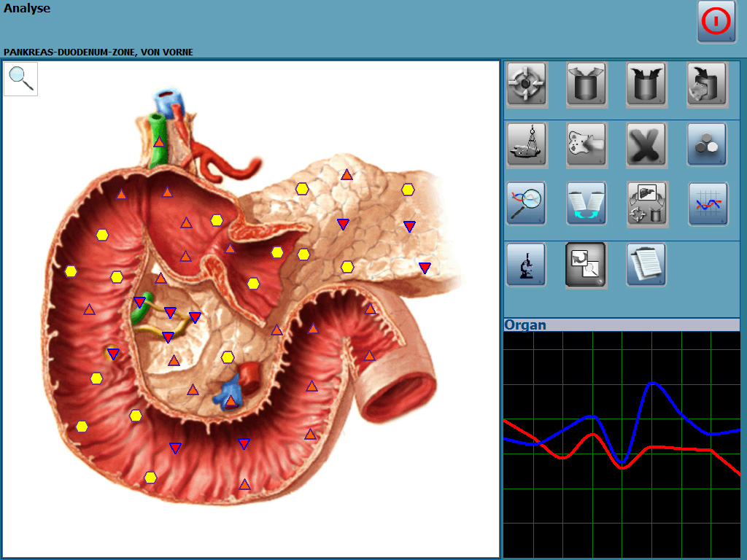Click the bottommost orange triangle on duodenum
The image size is (747, 560).
tap(244, 485)
